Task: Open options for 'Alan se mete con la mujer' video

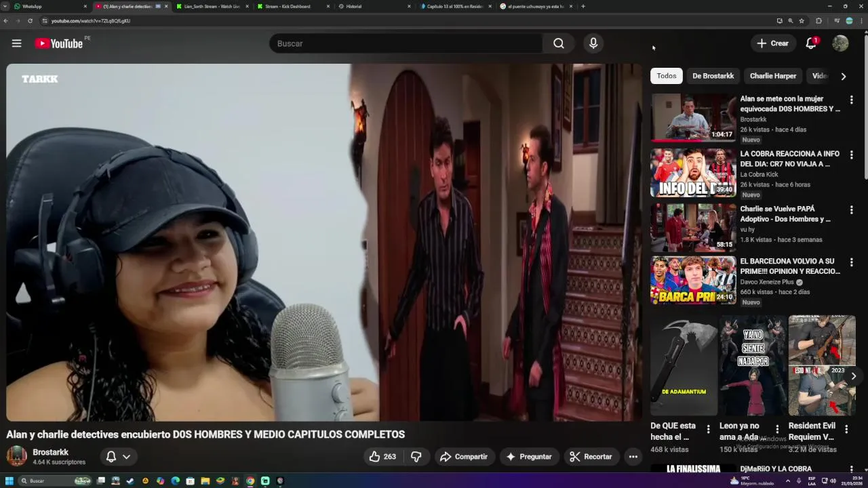Action: click(851, 100)
